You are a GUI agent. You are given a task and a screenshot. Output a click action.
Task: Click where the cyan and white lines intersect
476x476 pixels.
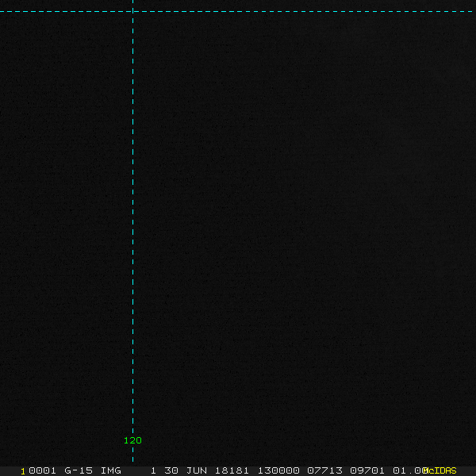(x=132, y=12)
